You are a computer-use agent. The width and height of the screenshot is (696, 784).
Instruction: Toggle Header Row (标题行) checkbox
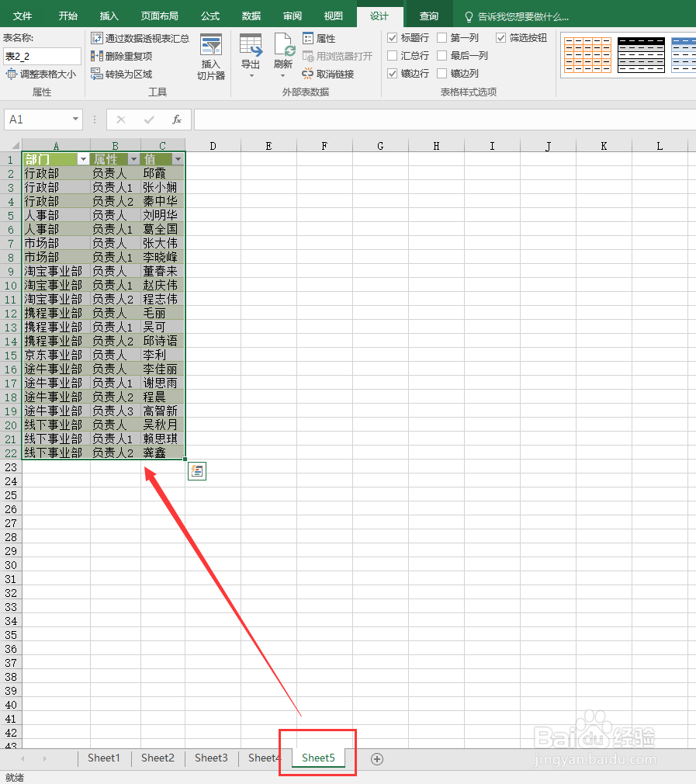(392, 38)
